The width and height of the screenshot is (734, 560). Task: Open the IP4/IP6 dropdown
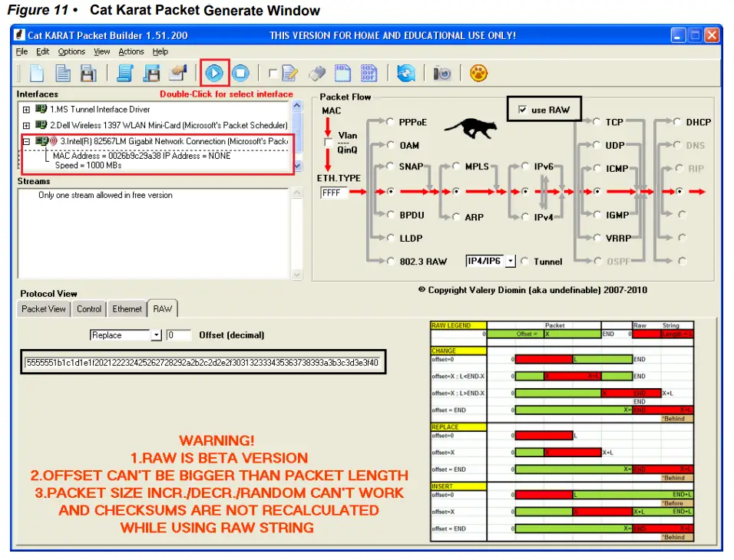(511, 261)
